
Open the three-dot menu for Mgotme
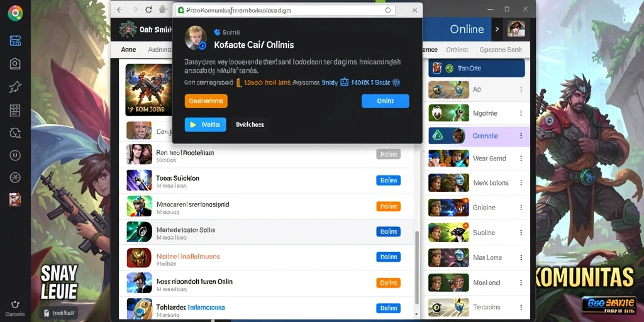tap(521, 113)
